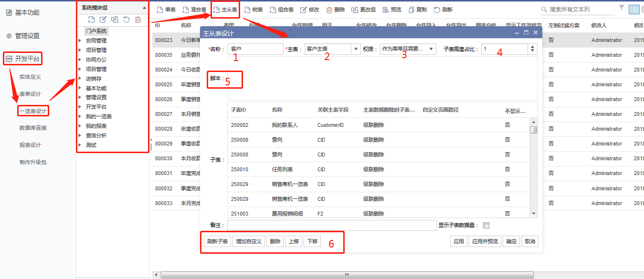The width and height of the screenshot is (644, 279).
Task: Click the filter funnel icon near search
Action: coord(622,8)
